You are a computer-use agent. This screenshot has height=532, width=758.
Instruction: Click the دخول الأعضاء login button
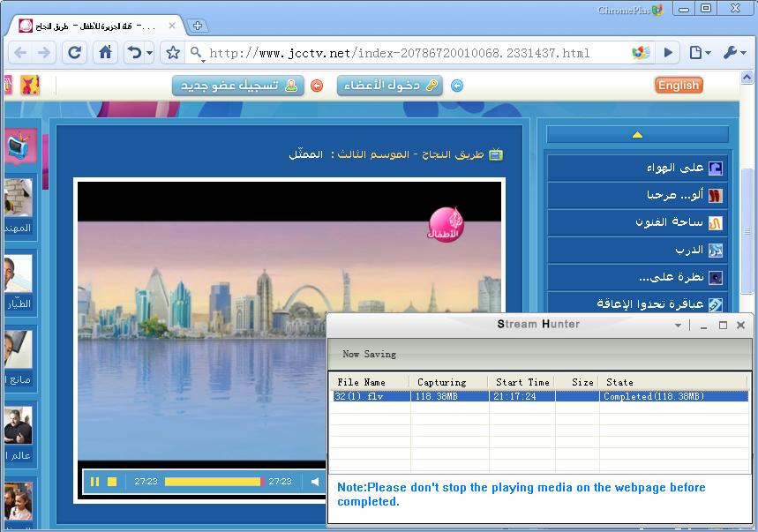[x=389, y=86]
